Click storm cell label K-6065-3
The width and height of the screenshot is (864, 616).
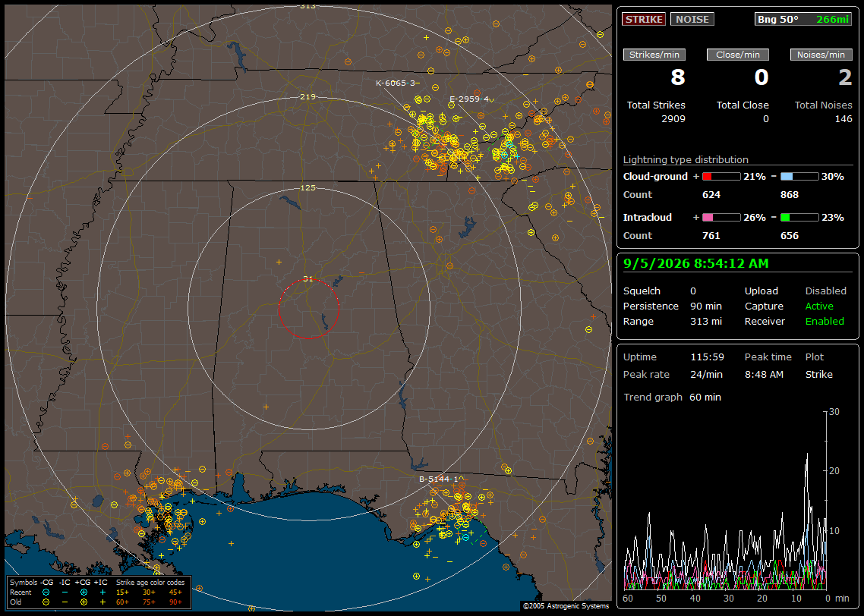[x=397, y=83]
